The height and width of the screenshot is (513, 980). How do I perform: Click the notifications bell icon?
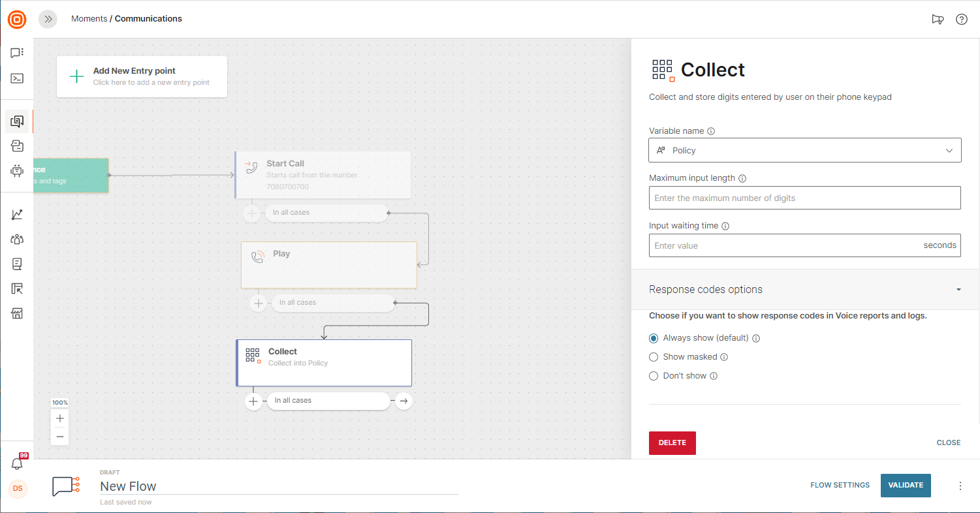17,463
